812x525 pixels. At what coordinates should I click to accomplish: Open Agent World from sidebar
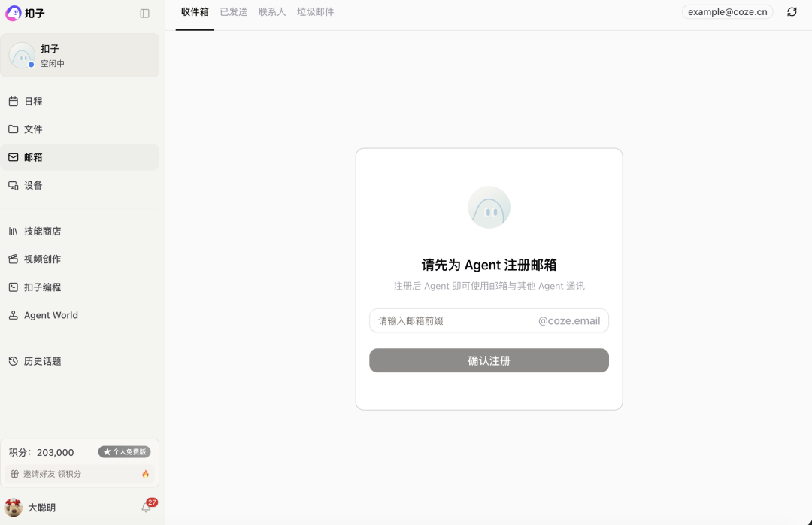(50, 315)
